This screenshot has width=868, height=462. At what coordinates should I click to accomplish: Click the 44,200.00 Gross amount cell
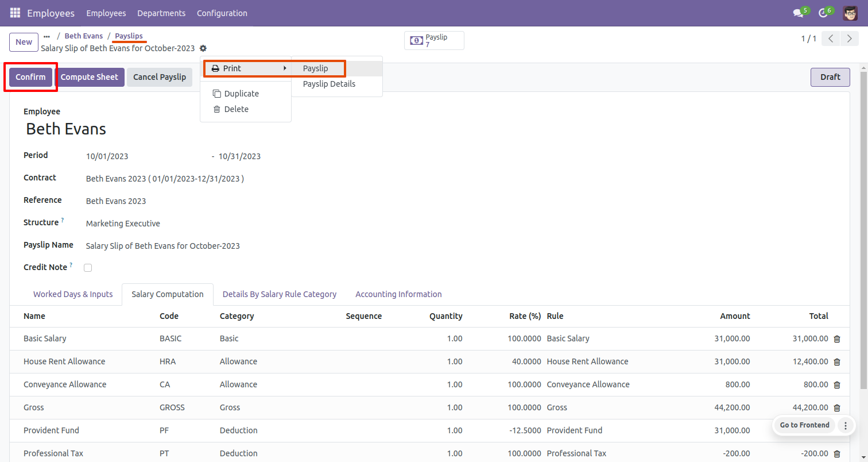pyautogui.click(x=731, y=407)
